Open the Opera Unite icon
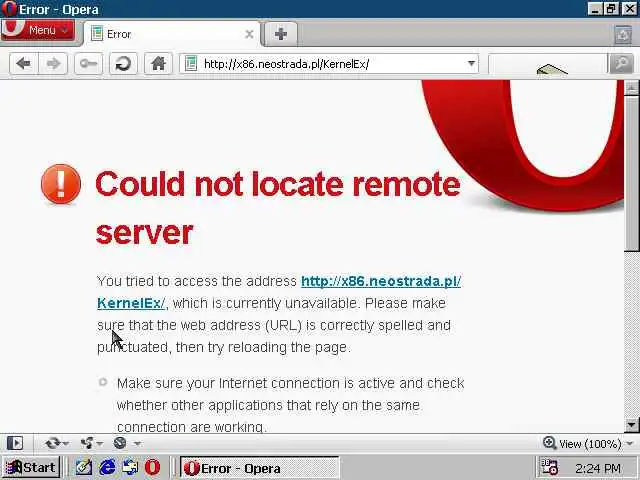The height and width of the screenshot is (480, 640). click(87, 443)
